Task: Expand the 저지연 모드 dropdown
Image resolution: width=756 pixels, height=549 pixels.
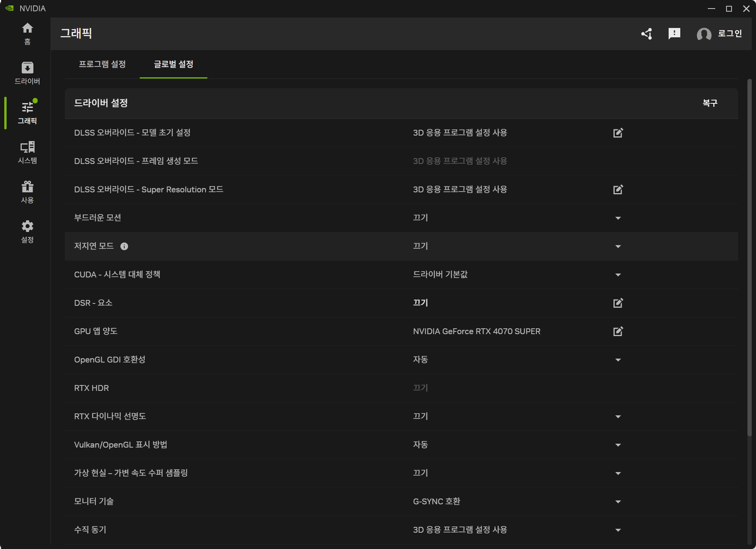Action: point(618,246)
